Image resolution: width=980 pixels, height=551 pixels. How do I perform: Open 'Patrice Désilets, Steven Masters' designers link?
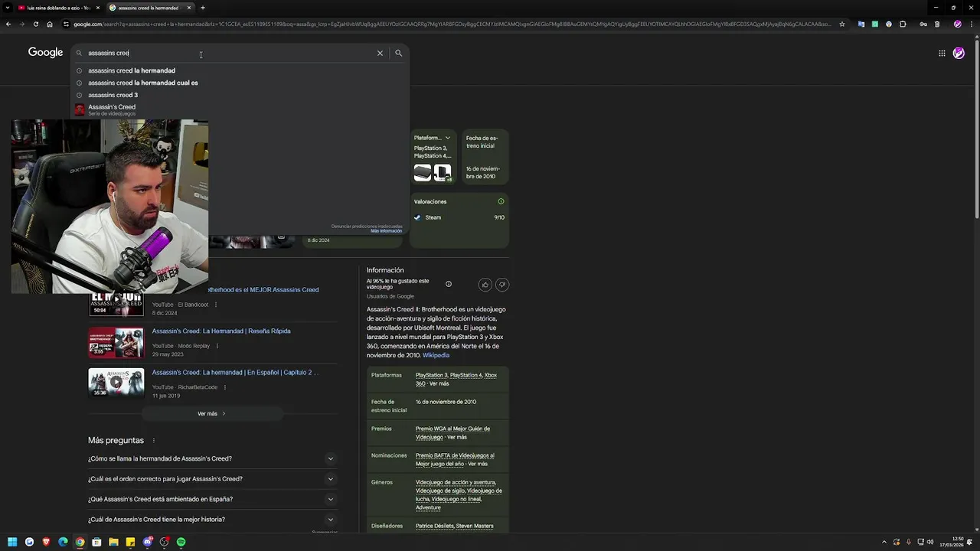454,526
